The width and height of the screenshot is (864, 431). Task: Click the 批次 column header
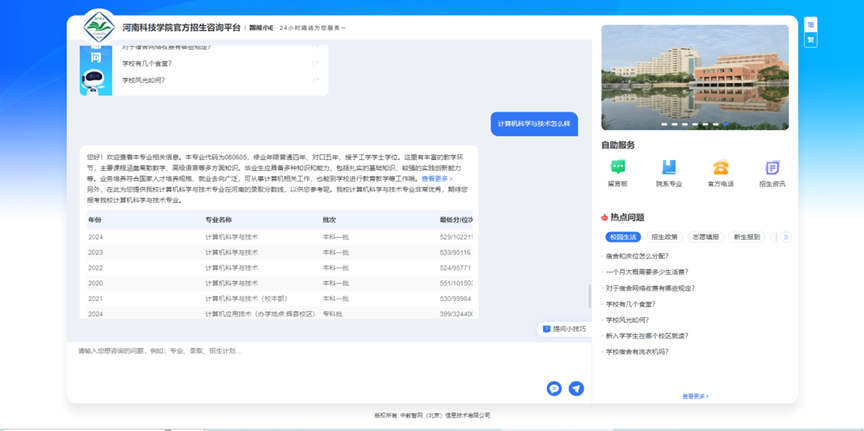pos(329,220)
